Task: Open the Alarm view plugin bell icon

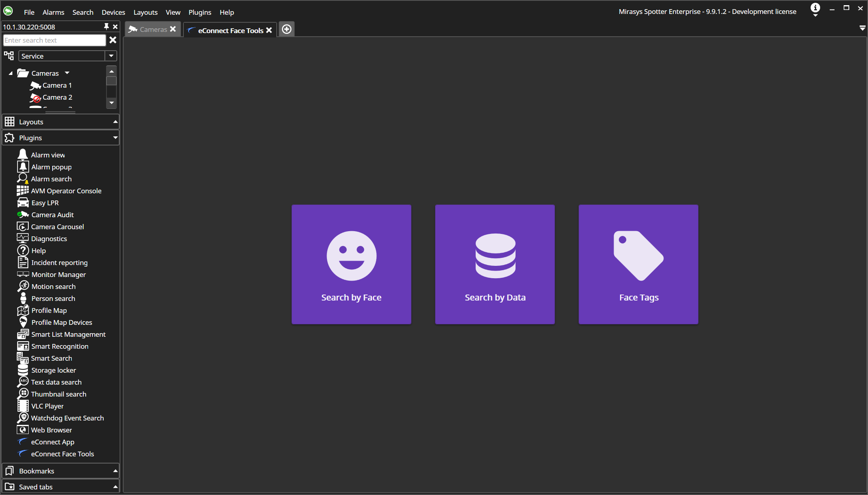Action: tap(23, 155)
